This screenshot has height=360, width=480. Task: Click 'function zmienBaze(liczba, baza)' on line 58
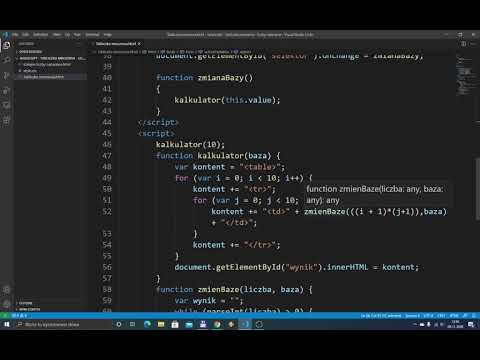point(230,290)
